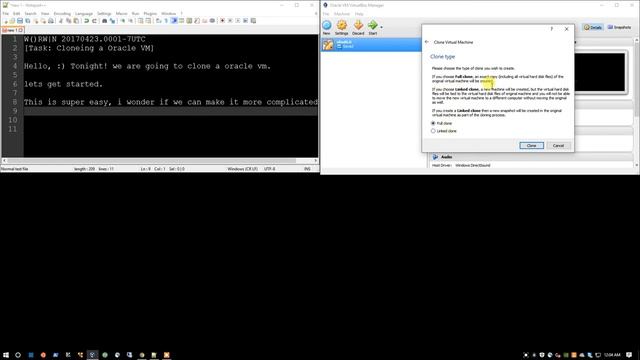Click the Paste icon in Notepad++ toolbar
640x360 pixels.
[76, 20]
